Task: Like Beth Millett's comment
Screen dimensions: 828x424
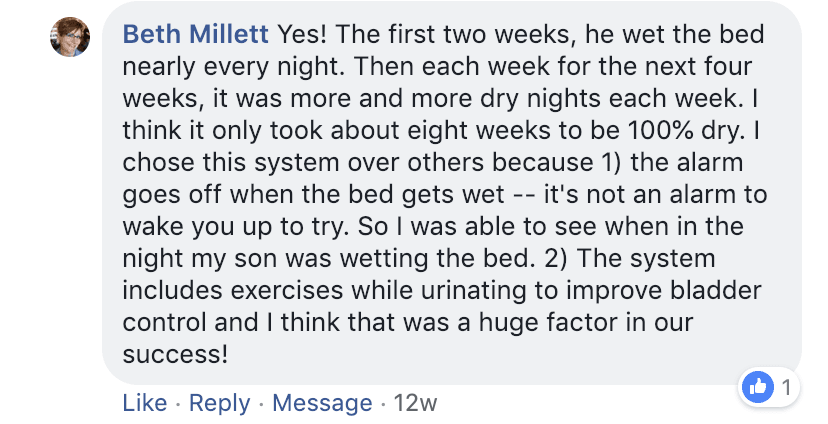Action: (x=144, y=403)
